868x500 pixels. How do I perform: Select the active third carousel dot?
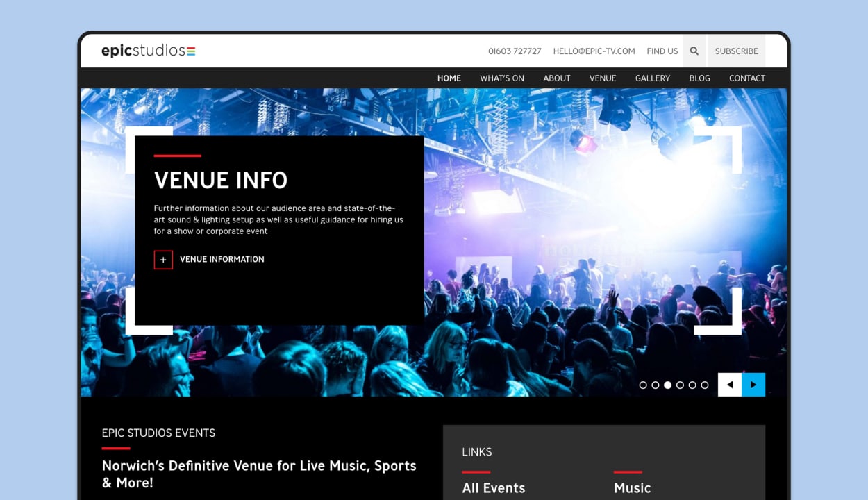coord(668,385)
